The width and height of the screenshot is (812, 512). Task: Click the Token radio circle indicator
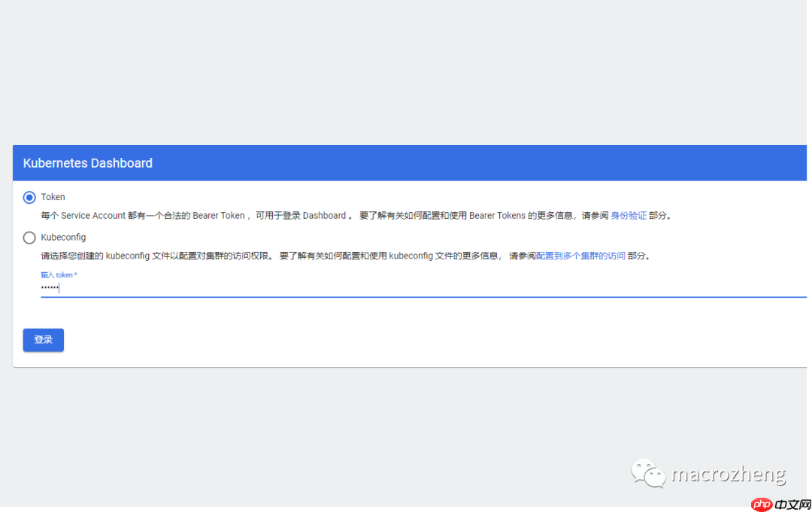pyautogui.click(x=28, y=197)
